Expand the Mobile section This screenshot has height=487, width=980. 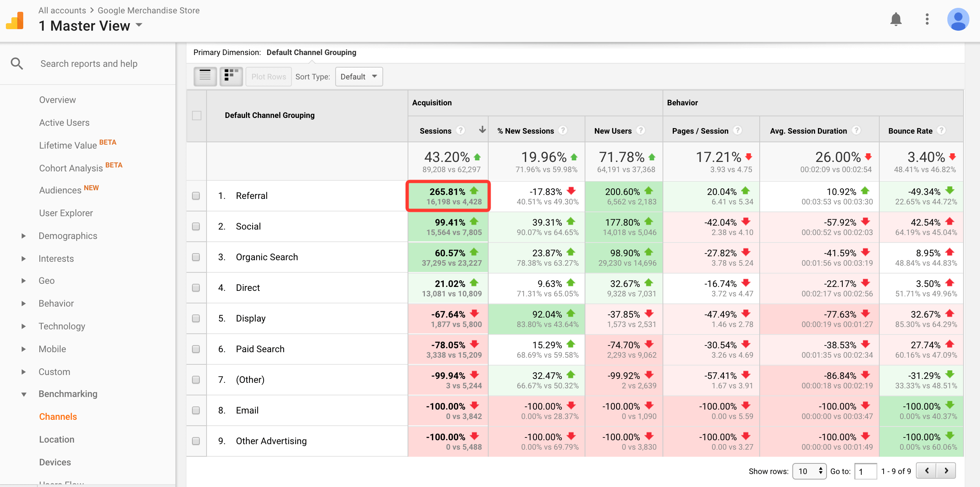24,349
